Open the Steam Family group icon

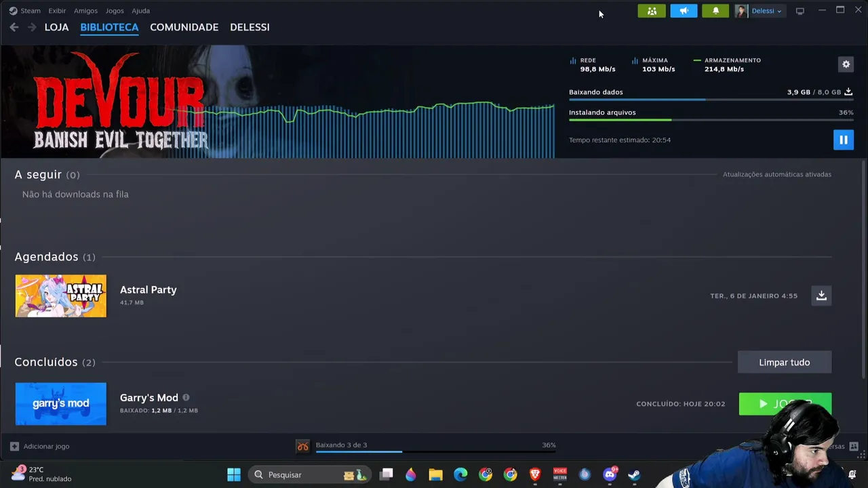(652, 11)
